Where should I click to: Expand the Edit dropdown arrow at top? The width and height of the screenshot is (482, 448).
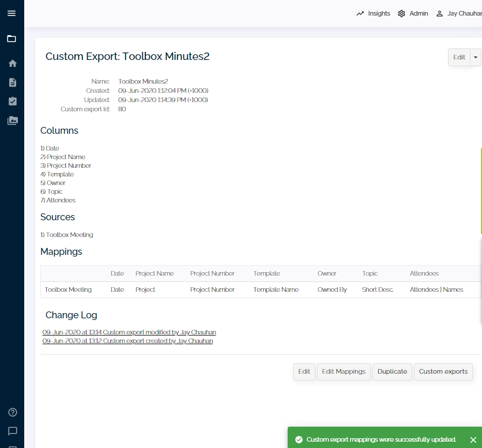(476, 57)
